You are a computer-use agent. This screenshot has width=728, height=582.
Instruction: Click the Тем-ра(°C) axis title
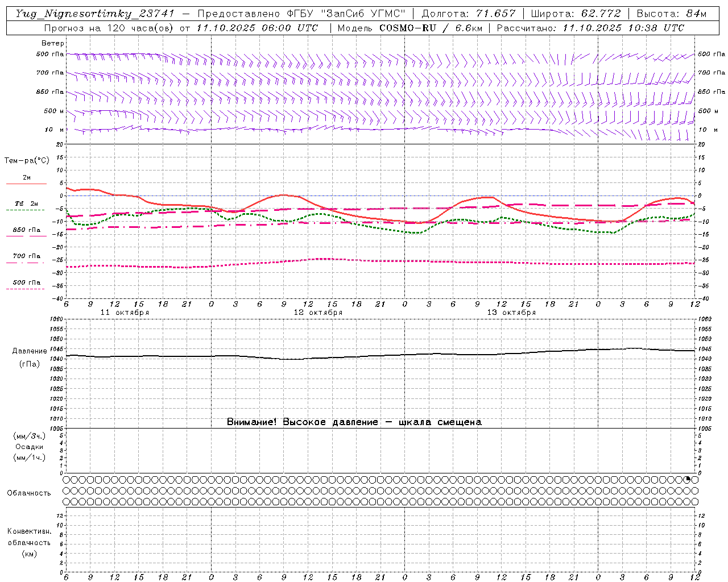[27, 161]
